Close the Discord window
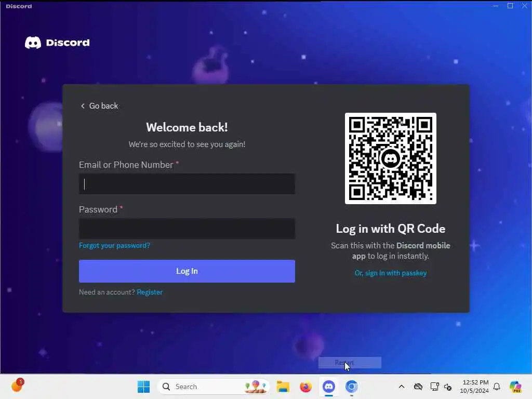The image size is (532, 399). click(x=525, y=6)
